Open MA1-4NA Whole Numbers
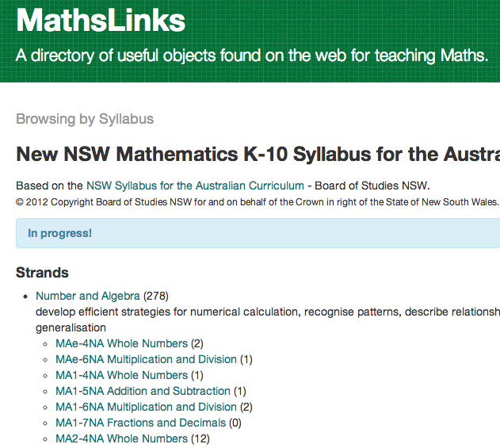500x448 pixels. [x=121, y=375]
